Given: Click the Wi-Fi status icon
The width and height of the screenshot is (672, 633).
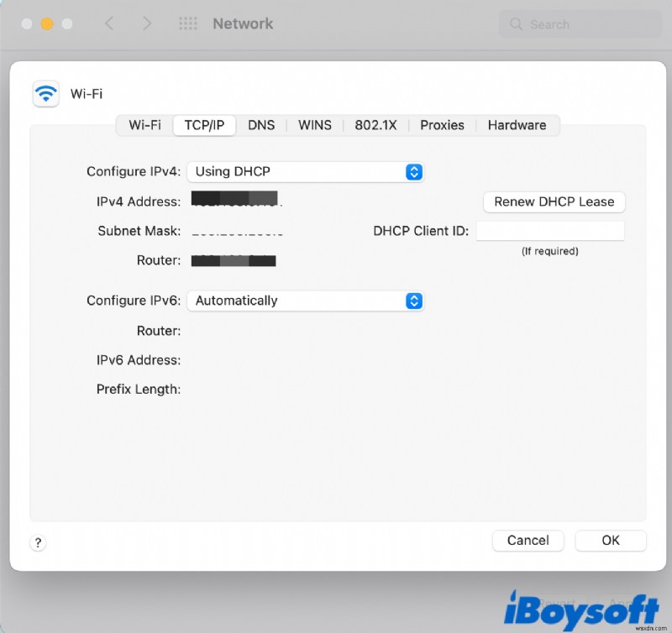Looking at the screenshot, I should pyautogui.click(x=47, y=93).
